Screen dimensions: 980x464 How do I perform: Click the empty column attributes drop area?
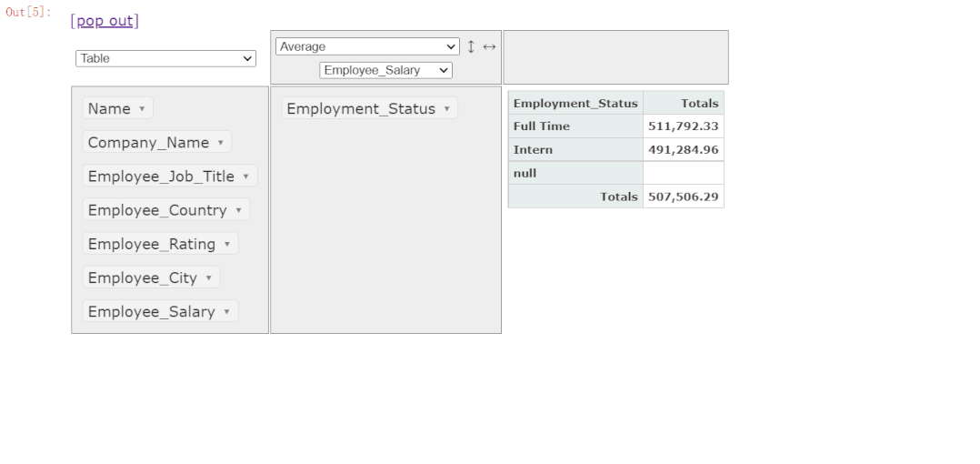coord(615,57)
